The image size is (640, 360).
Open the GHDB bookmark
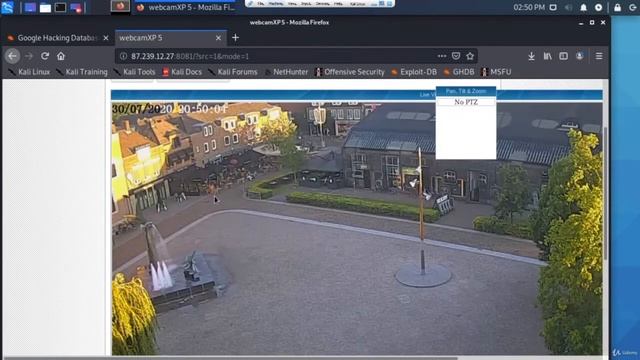459,72
